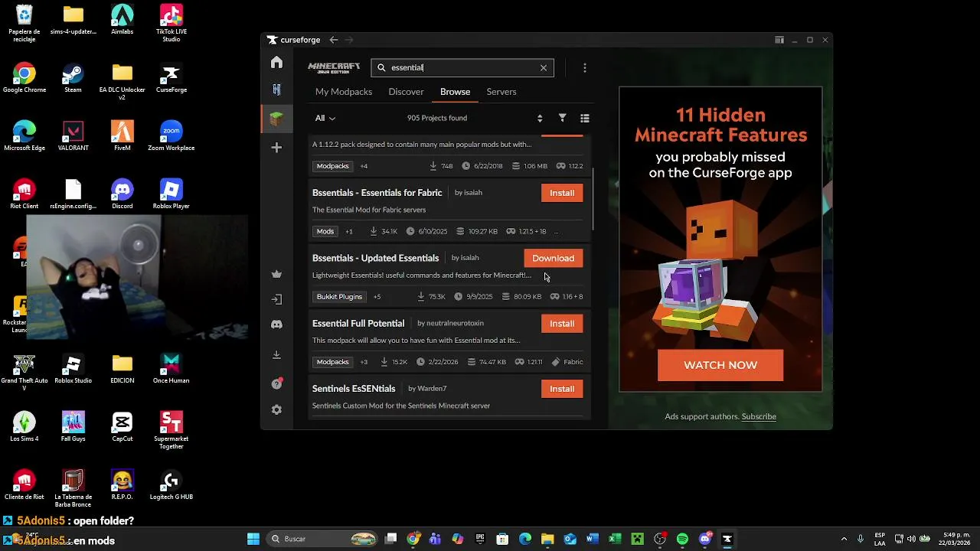Open Epic Games from the taskbar
Screen dimensions: 980x551
click(x=480, y=539)
